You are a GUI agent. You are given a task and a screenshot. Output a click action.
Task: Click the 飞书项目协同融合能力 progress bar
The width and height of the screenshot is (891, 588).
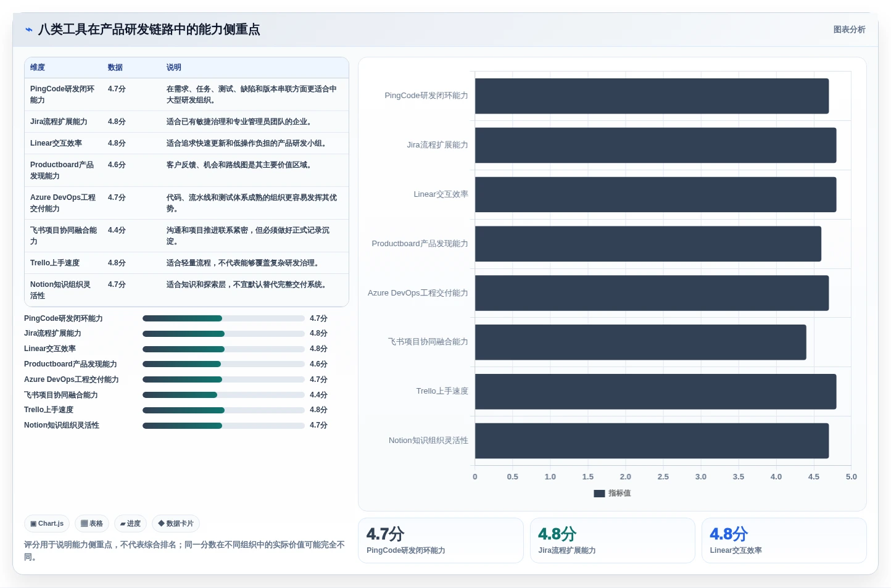[223, 395]
